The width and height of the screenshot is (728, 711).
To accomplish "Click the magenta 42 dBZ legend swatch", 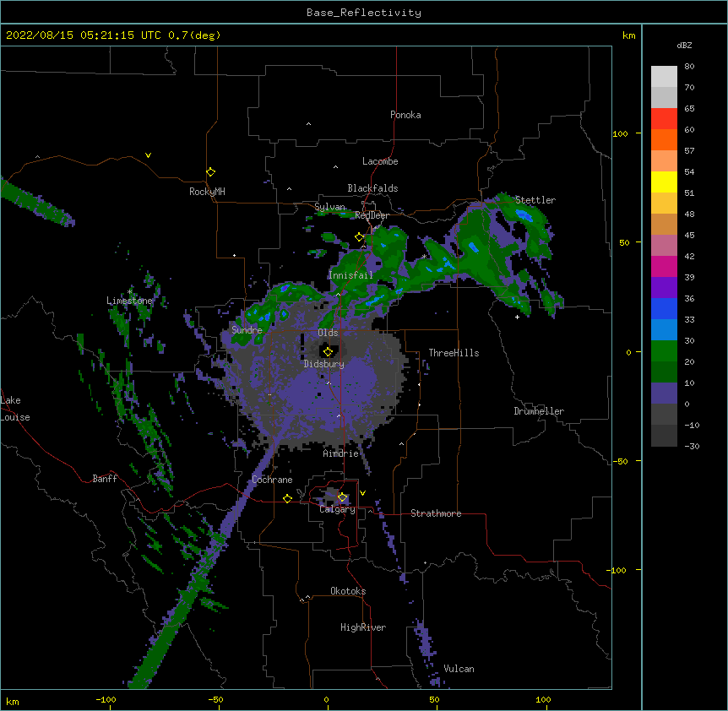I will 664,266.
